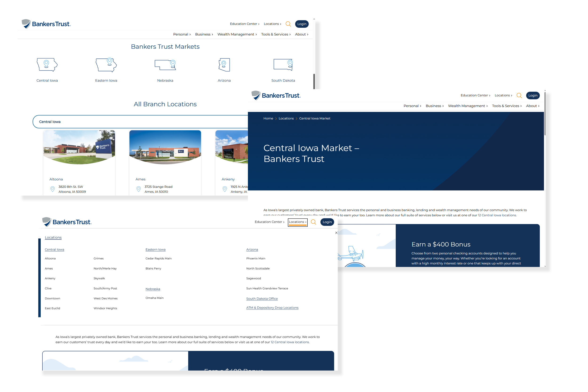Screen dimensions: 588x392
Task: Click the Eastern Iowa map icon
Action: click(x=106, y=65)
